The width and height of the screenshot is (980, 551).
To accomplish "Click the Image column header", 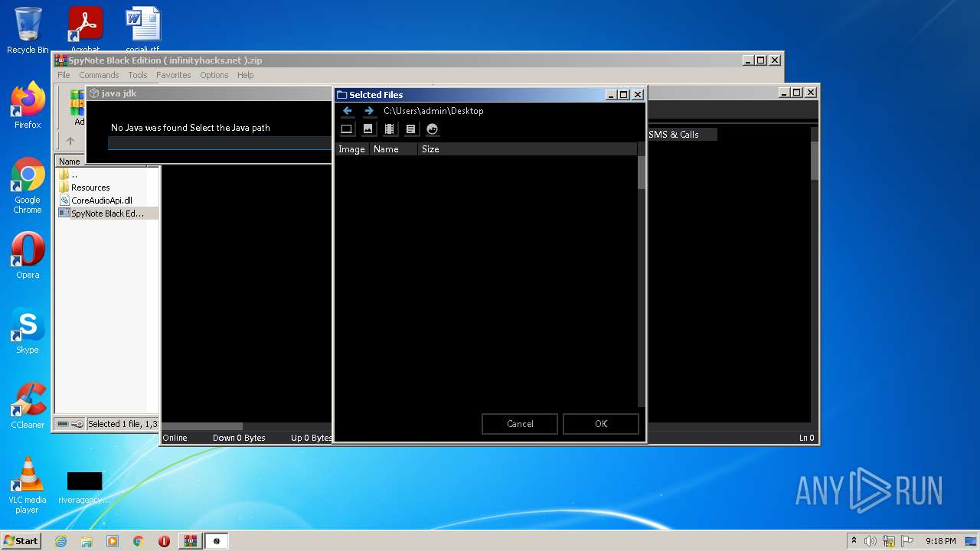I will point(352,149).
